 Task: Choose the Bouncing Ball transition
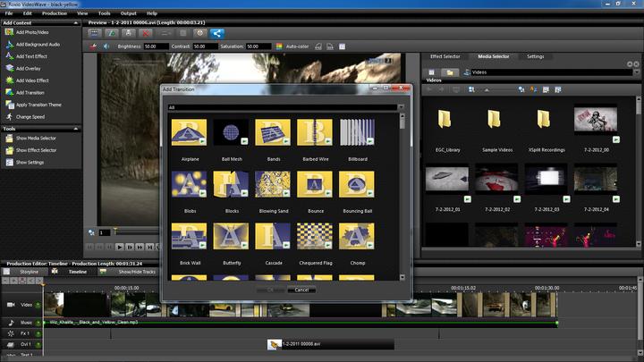click(x=357, y=184)
